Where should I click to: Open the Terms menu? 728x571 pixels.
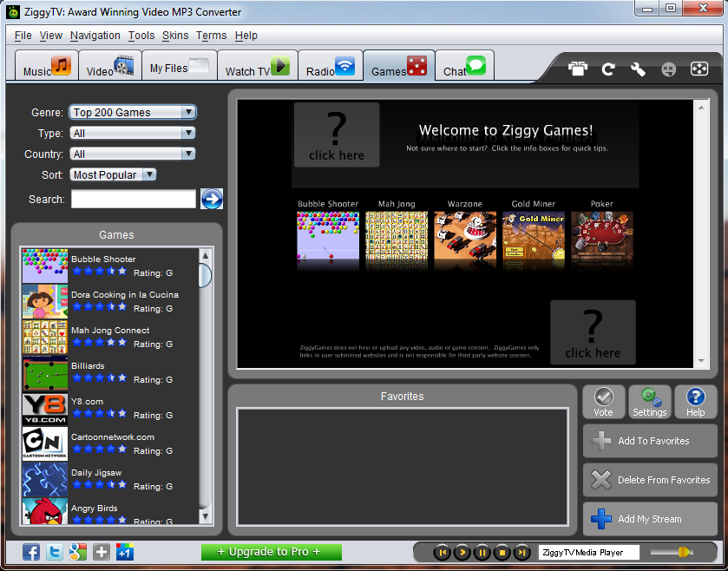coord(211,36)
